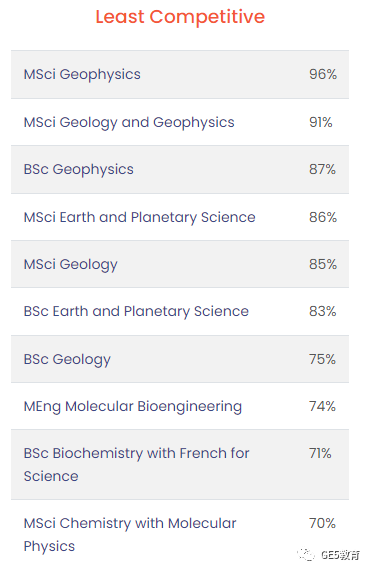
Task: Click the WeChat logo icon in the watermark
Action: [306, 554]
